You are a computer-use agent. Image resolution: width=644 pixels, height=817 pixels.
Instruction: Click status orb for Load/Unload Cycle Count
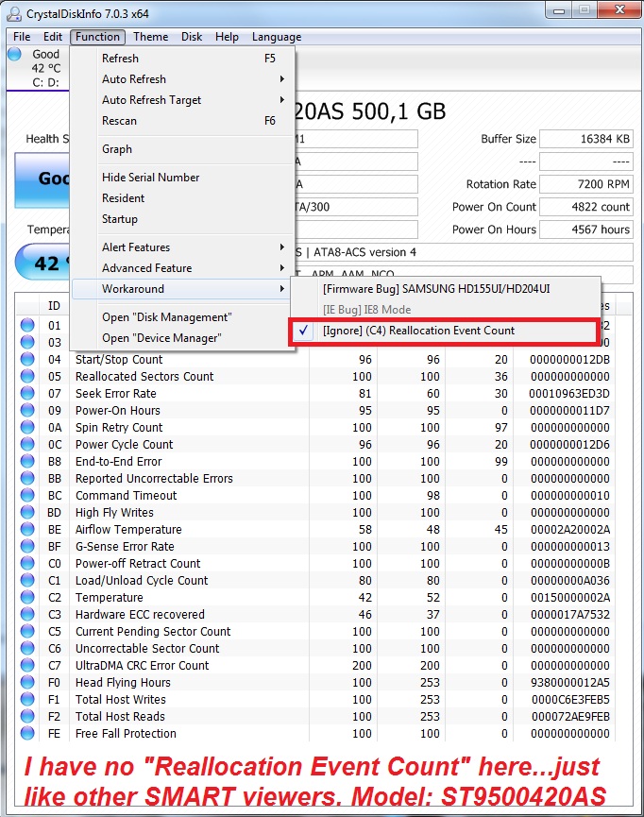click(x=27, y=581)
